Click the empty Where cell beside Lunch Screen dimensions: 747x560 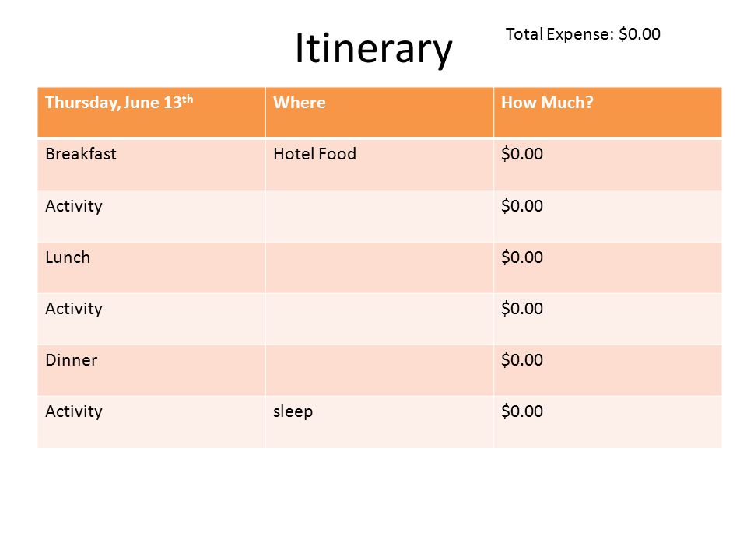(x=380, y=268)
